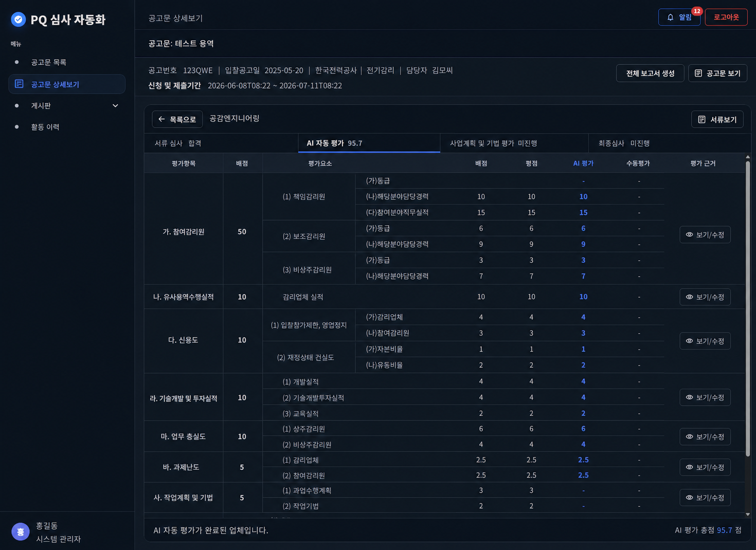Click the (다)참여분야직무실적 row label
This screenshot has height=550, width=756.
[397, 212]
